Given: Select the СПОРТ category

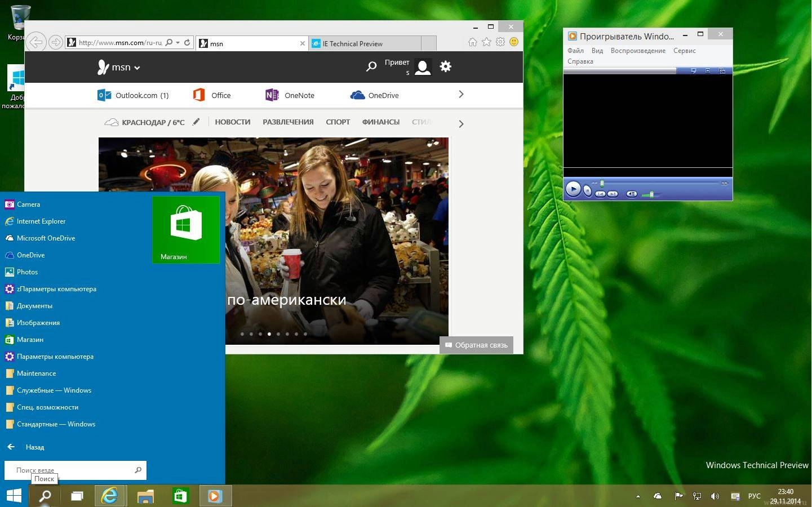Looking at the screenshot, I should click(338, 122).
